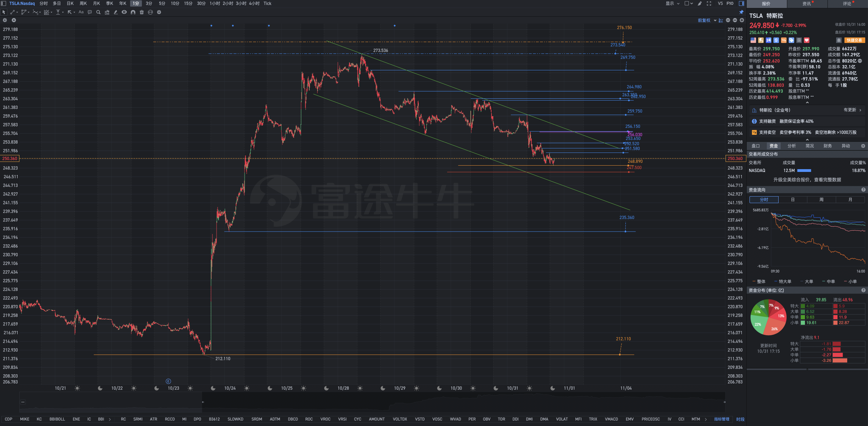Click the chart overview navigator strip
Image resolution: width=868 pixels, height=426 pixels.
(x=372, y=402)
